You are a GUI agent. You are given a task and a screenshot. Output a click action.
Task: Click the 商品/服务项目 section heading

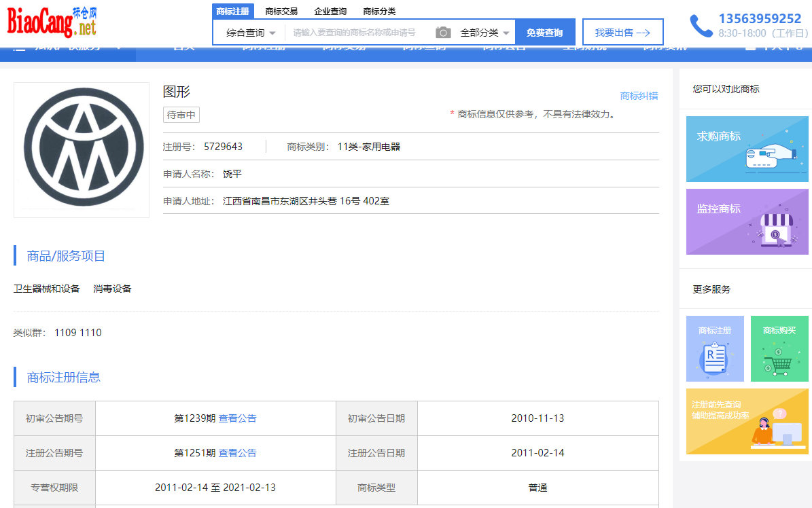[x=66, y=256]
